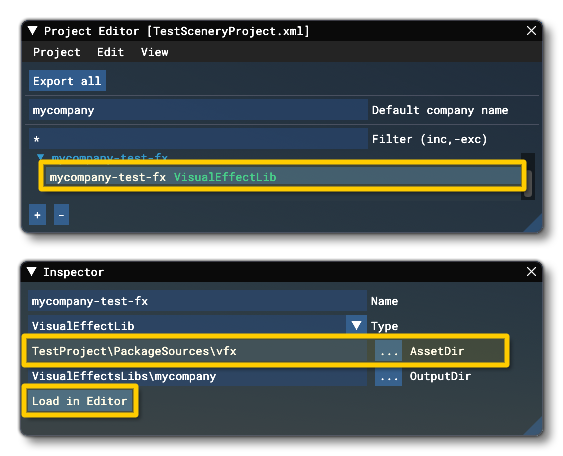Click the AssetDir label
563x456 pixels.
(437, 351)
